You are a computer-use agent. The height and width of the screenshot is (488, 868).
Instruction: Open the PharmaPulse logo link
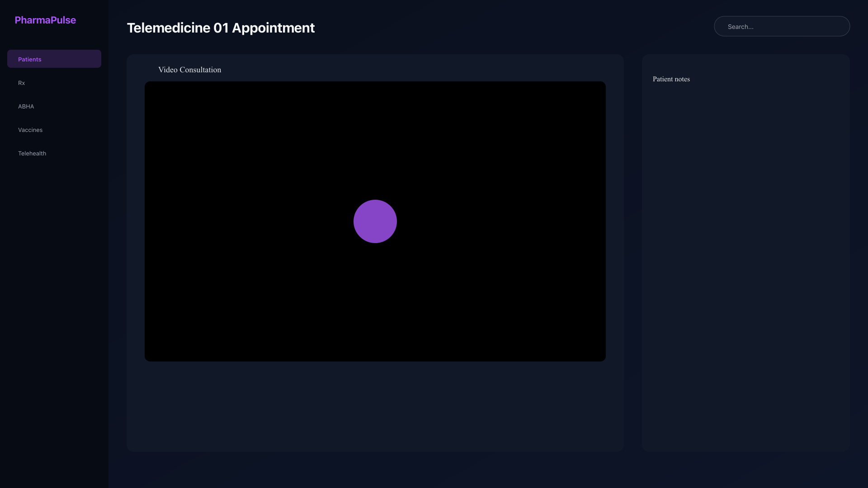click(x=45, y=20)
